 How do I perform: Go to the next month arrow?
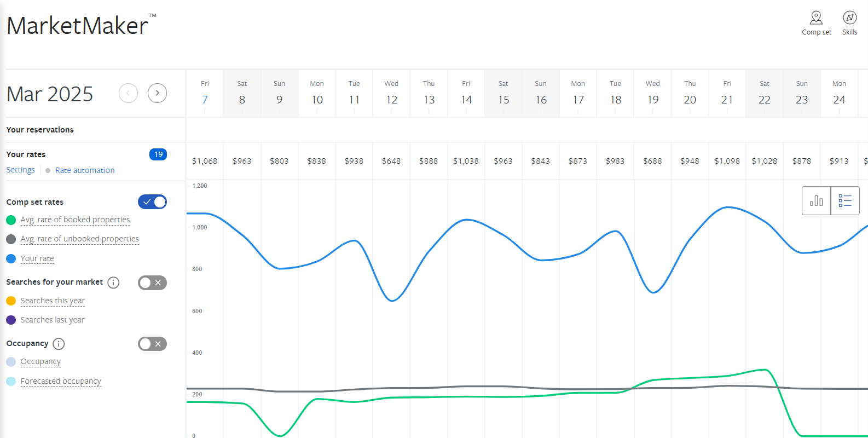[157, 93]
